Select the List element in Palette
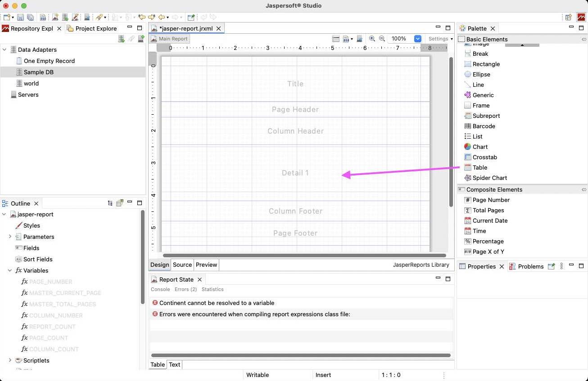588x381 pixels. coord(473,136)
